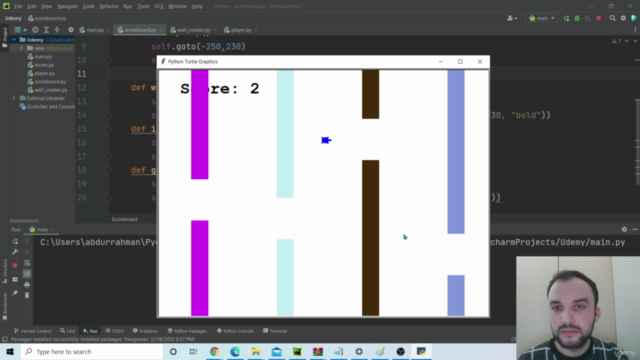Open Chrome from the taskbar
The width and height of the screenshot is (640, 360).
tap(214, 351)
